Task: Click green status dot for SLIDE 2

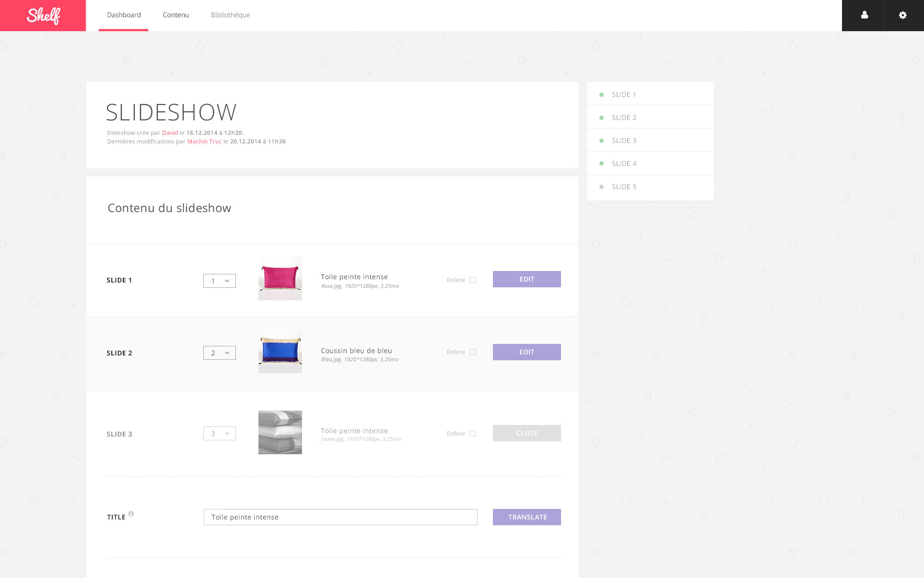Action: [601, 118]
